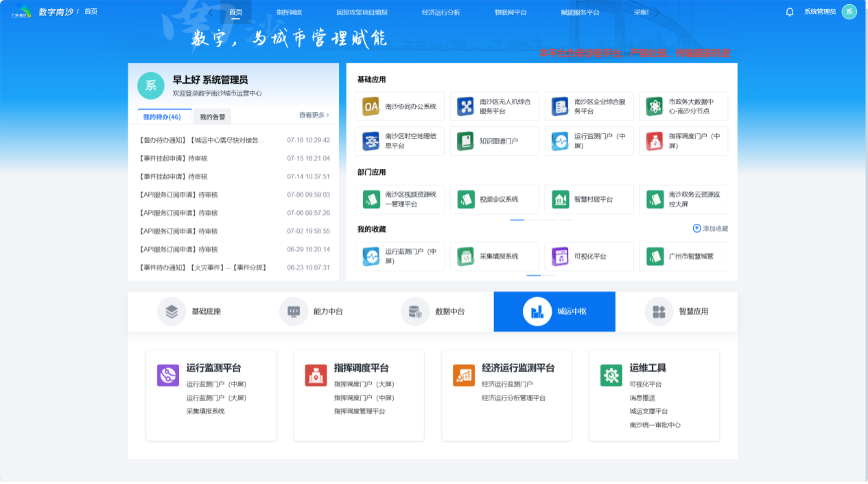Open 经济运行分析 in top navigation
Viewport: 868px width, 484px height.
(x=441, y=12)
